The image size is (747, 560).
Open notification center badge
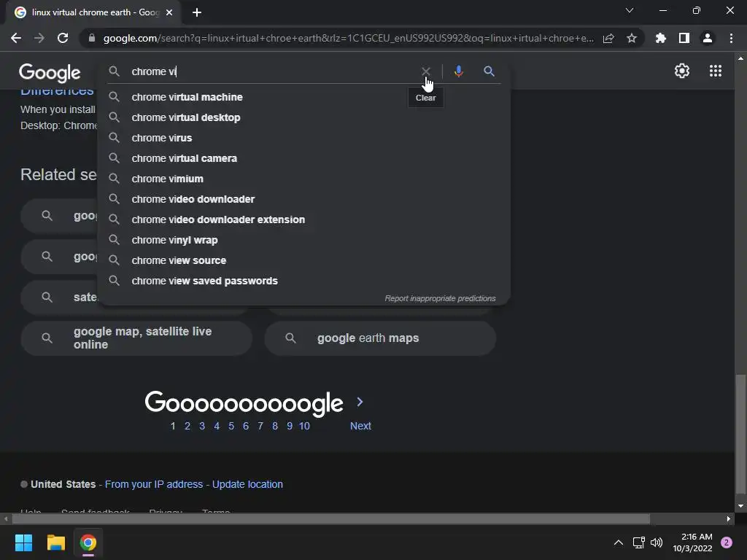[x=726, y=542]
